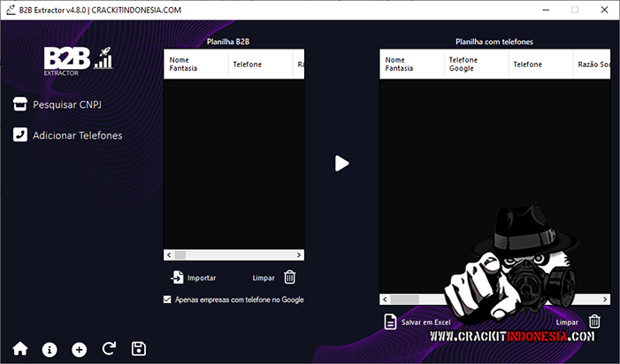
Task: Click the Importar file icon
Action: tap(177, 277)
